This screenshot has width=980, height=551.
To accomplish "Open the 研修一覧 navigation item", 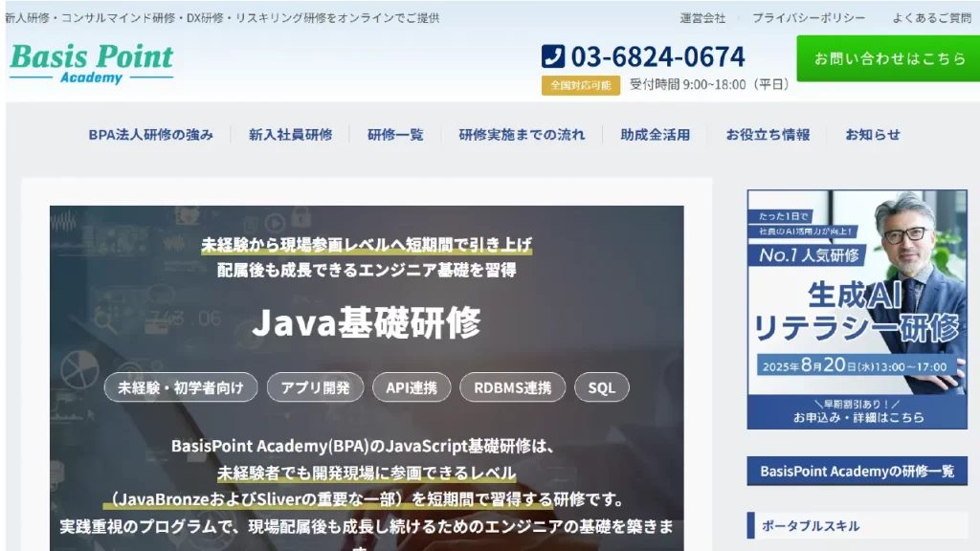I will [x=394, y=135].
